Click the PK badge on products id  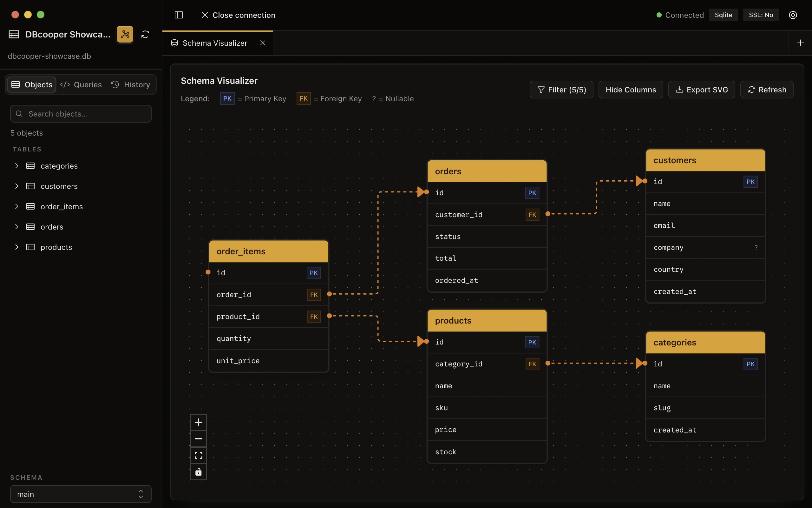(532, 342)
